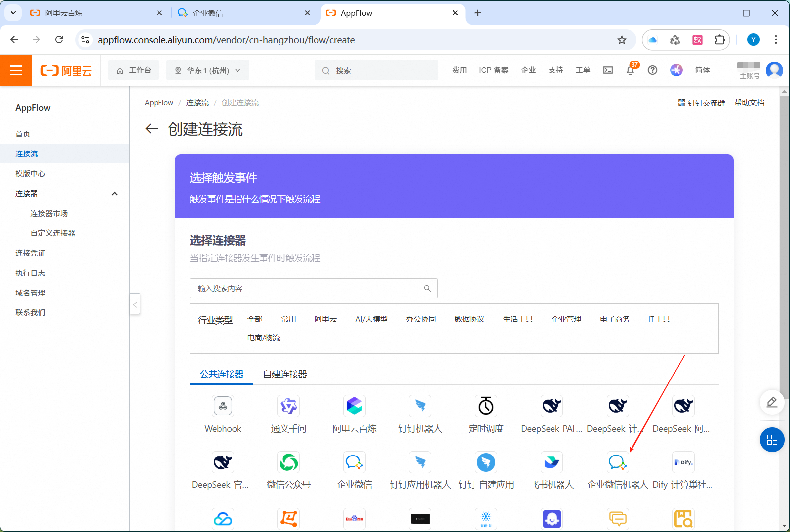Filter by 阿里云 industry type
Image resolution: width=790 pixels, height=532 pixels.
click(x=325, y=319)
